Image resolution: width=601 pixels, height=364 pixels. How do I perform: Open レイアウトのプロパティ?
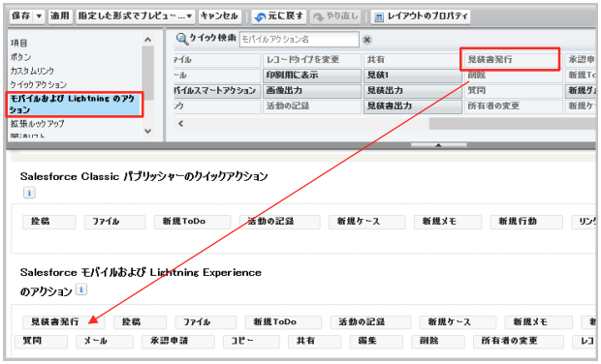[x=421, y=16]
